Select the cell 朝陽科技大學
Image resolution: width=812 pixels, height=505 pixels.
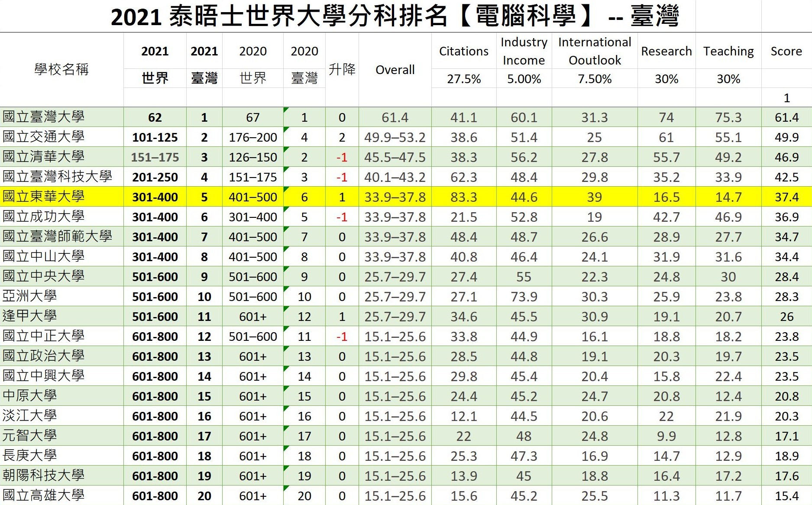coord(61,476)
